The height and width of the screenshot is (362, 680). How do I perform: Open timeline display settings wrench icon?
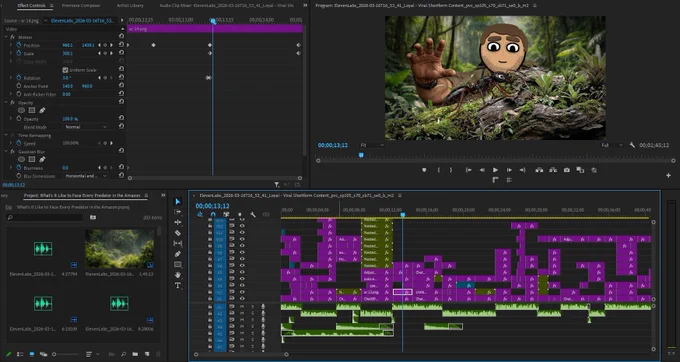[253, 215]
